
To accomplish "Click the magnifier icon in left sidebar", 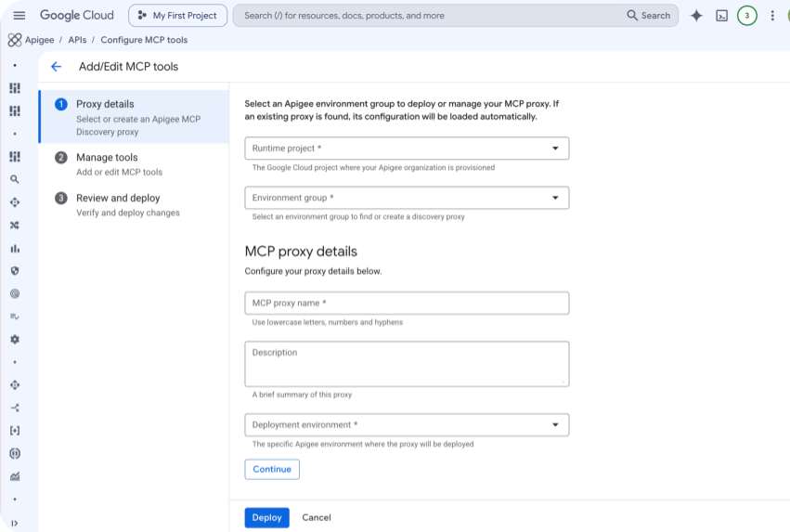I will click(15, 179).
